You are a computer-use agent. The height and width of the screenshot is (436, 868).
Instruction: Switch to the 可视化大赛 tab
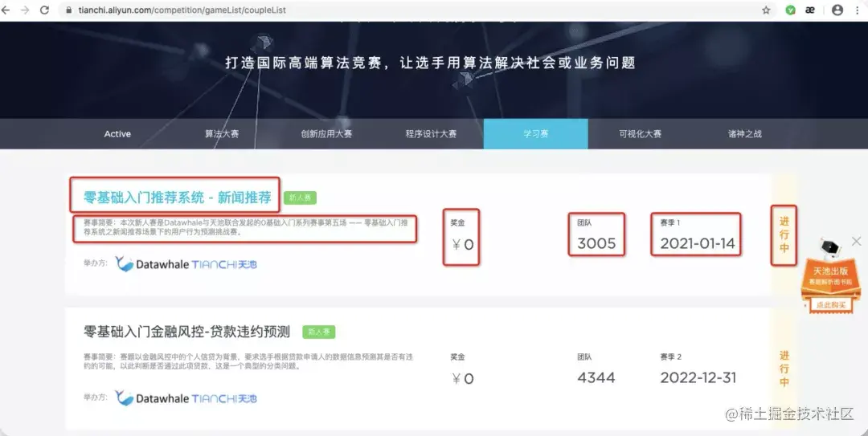coord(641,134)
